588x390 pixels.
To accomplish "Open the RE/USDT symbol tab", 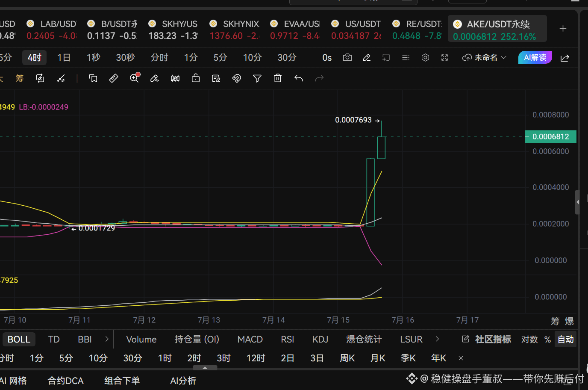I will (x=417, y=30).
